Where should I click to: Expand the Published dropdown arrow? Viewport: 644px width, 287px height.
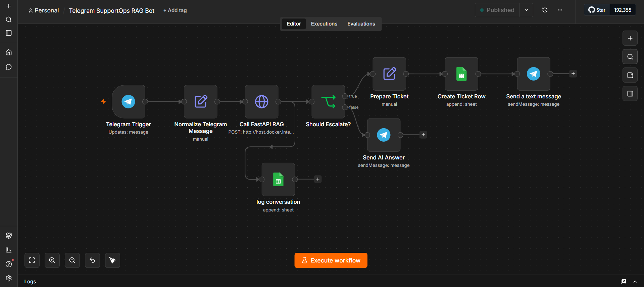pyautogui.click(x=527, y=10)
